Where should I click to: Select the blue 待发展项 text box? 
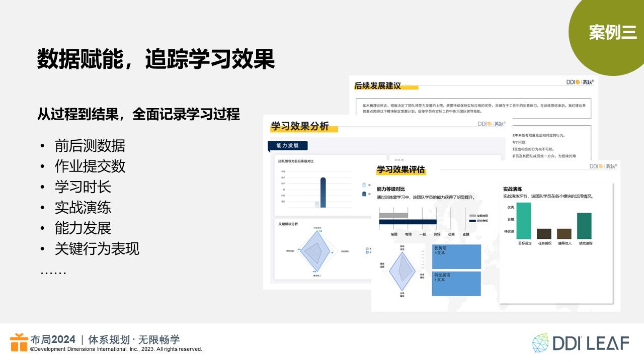coord(456,284)
